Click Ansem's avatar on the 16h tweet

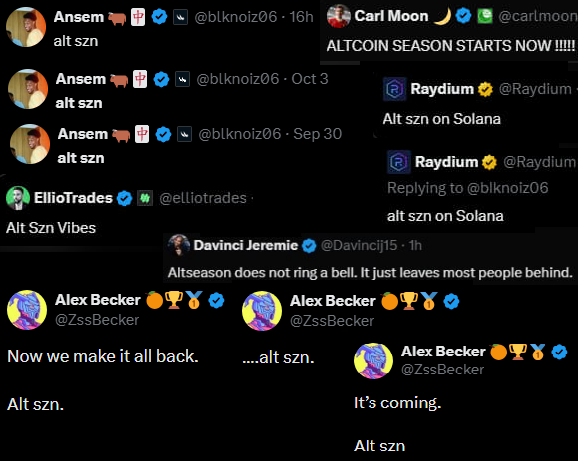coord(26,28)
